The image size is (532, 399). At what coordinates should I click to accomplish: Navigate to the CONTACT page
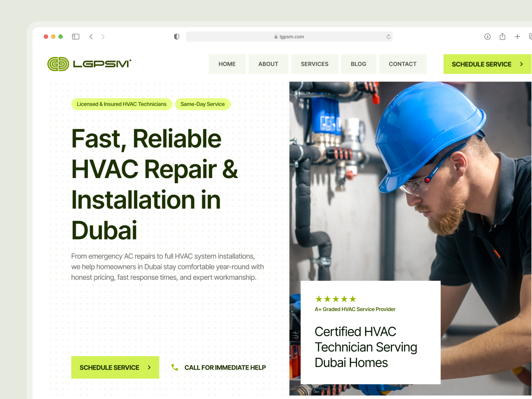click(x=403, y=64)
